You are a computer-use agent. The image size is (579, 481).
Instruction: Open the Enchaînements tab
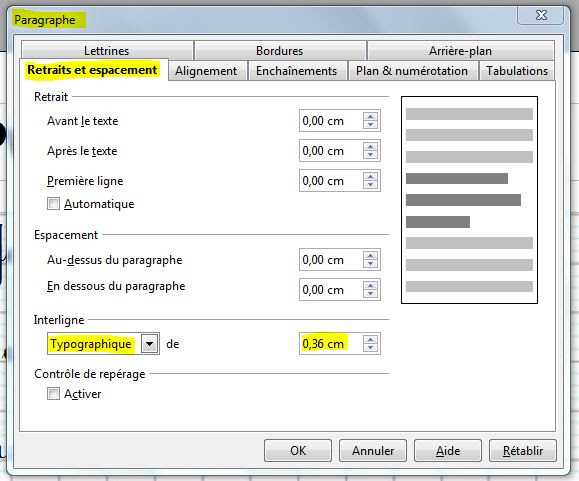pos(297,71)
